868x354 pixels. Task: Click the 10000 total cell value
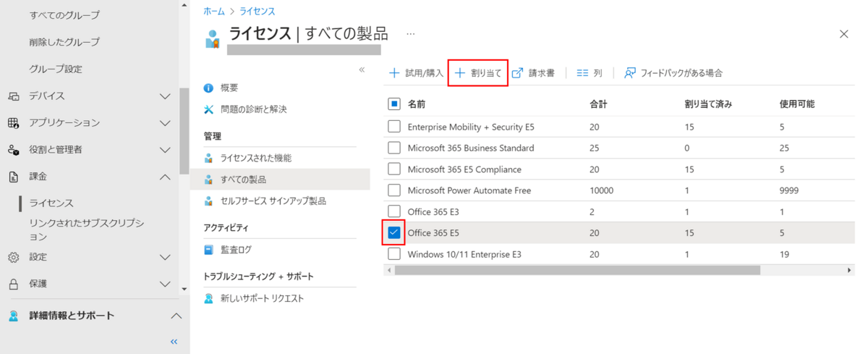602,190
